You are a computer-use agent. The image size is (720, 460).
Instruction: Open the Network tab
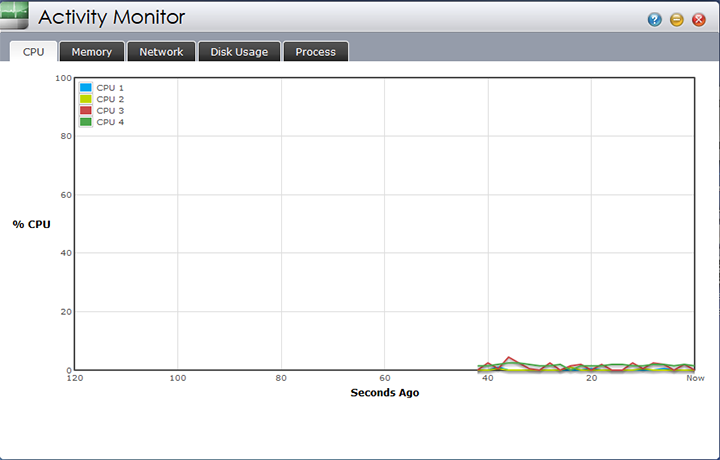(x=161, y=51)
